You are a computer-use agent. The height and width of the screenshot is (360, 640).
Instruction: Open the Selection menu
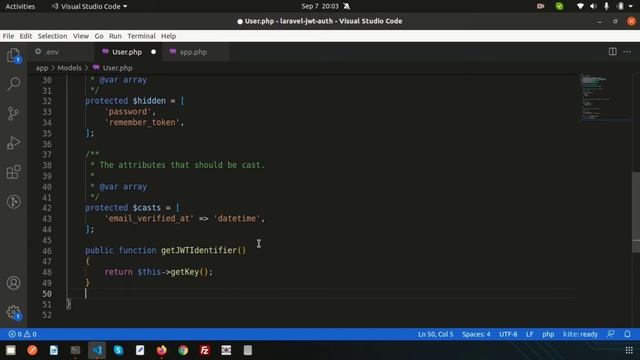pyautogui.click(x=52, y=36)
